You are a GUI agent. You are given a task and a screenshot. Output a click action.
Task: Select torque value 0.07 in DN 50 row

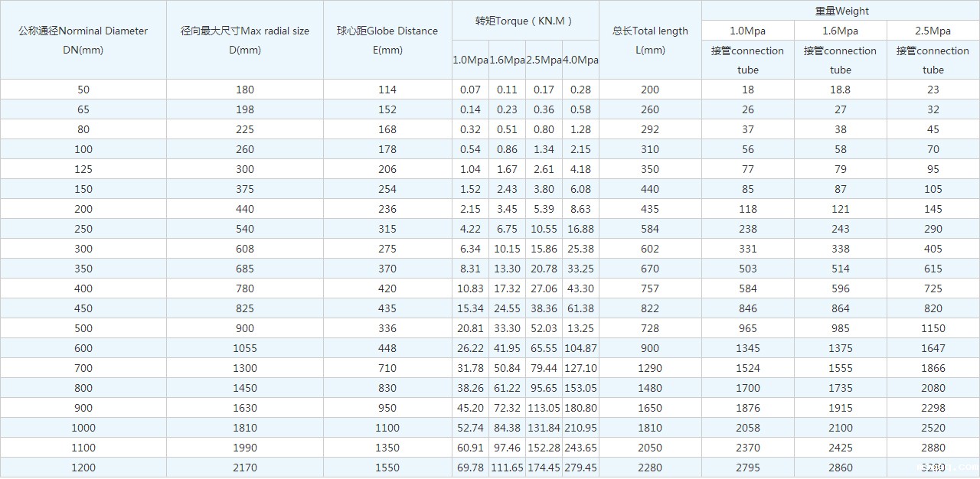[x=470, y=90]
